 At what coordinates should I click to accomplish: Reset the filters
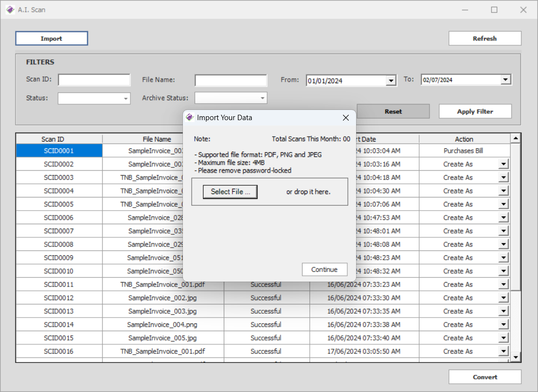pos(393,111)
